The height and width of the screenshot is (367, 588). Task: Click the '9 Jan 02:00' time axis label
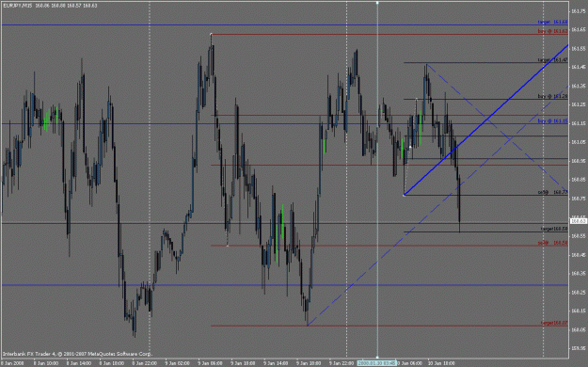[178, 363]
